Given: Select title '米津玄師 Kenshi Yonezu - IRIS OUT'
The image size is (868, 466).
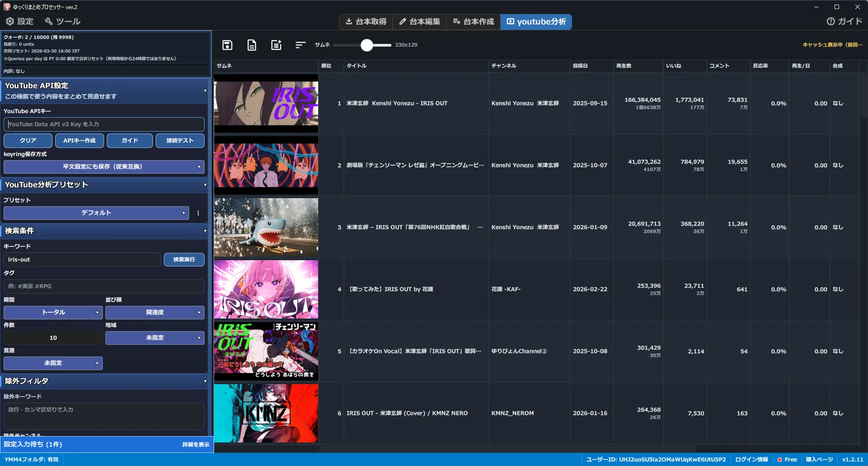Looking at the screenshot, I should (397, 104).
